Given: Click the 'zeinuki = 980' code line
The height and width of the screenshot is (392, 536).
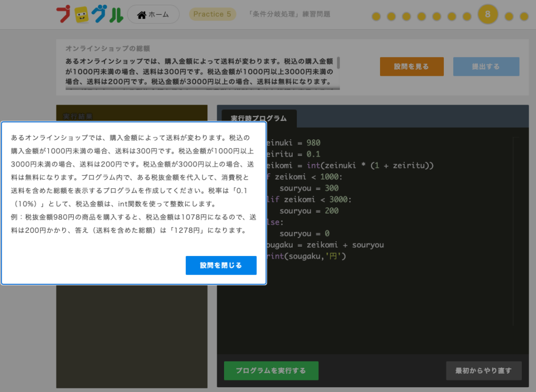Looking at the screenshot, I should pos(293,142).
